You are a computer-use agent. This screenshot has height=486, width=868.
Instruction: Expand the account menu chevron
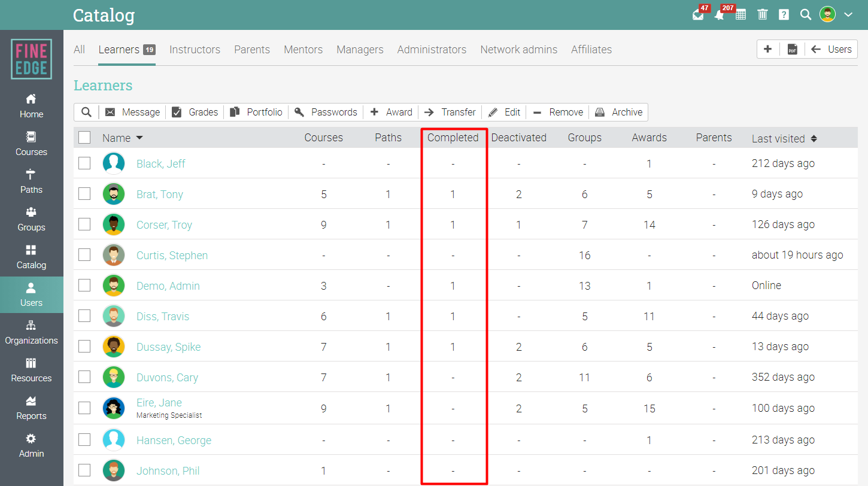pyautogui.click(x=848, y=15)
